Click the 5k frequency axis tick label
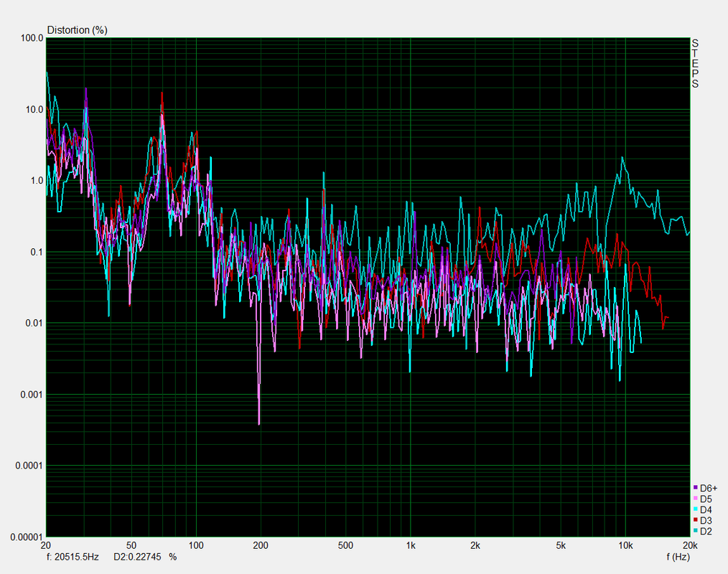The height and width of the screenshot is (574, 728). pos(561,546)
